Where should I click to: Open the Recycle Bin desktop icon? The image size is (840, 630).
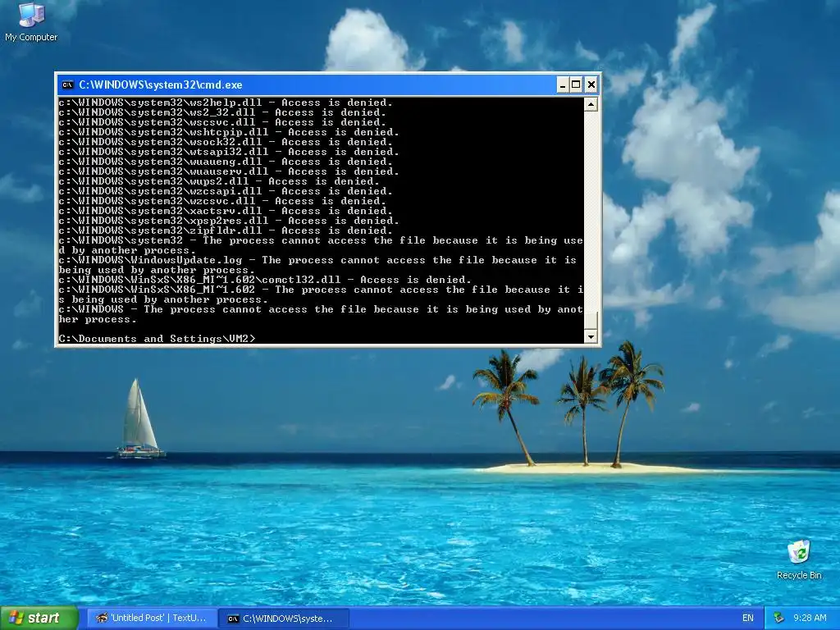(x=799, y=559)
